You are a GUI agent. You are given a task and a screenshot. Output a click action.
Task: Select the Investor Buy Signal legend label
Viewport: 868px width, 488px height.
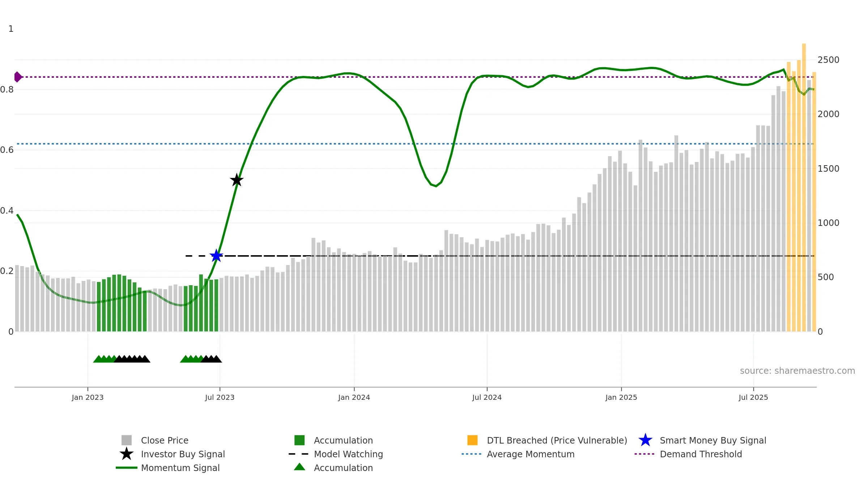click(183, 454)
